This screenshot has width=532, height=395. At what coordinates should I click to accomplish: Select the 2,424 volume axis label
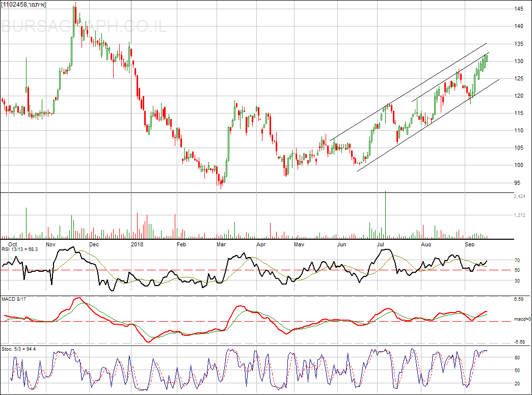click(519, 196)
